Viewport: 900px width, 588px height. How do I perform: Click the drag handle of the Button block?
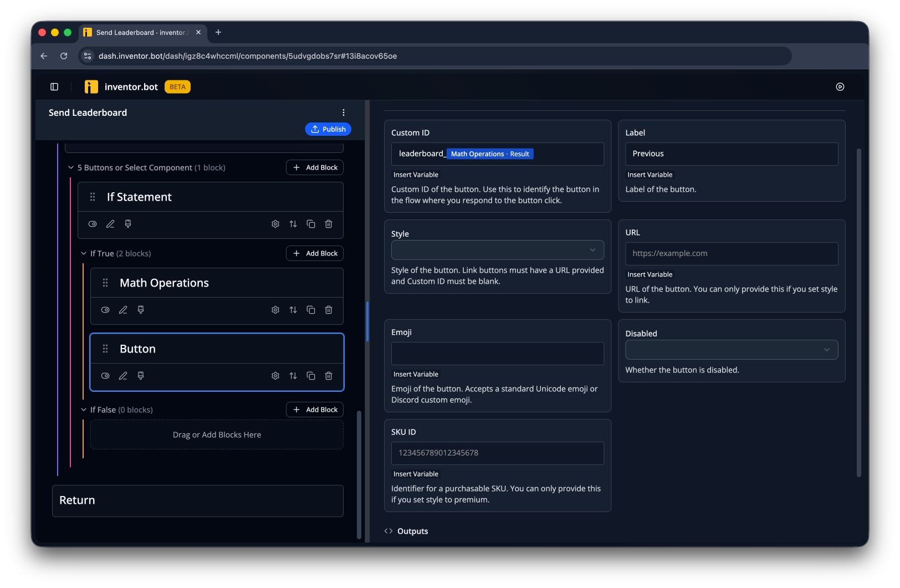105,349
